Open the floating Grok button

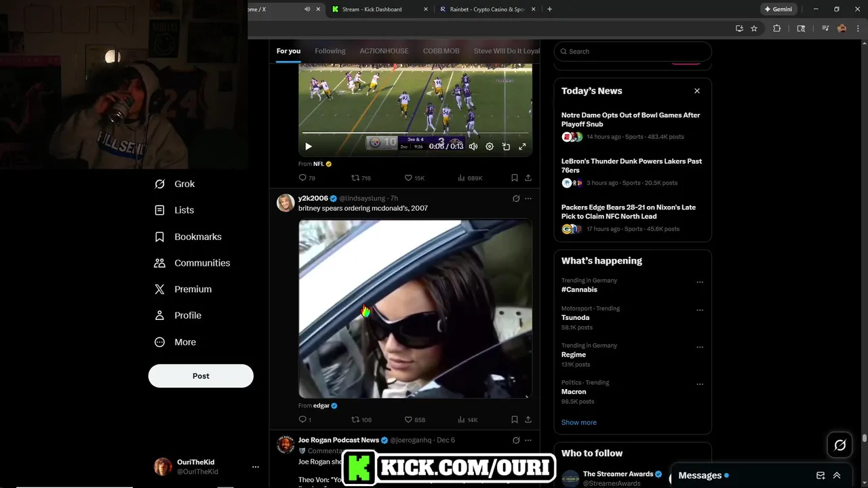(840, 445)
